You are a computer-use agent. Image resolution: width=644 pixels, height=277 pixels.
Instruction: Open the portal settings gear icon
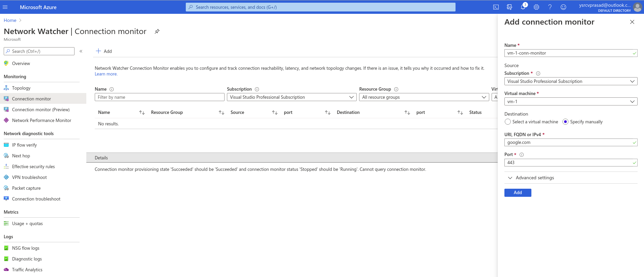pos(536,7)
